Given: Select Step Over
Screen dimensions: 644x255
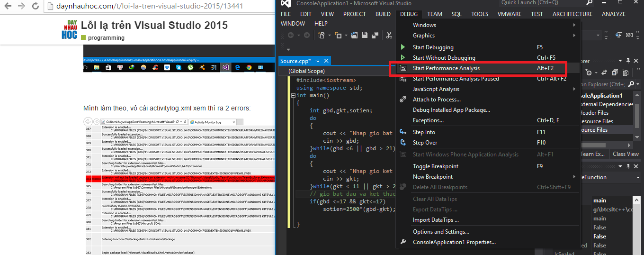Looking at the screenshot, I should 488,142.
